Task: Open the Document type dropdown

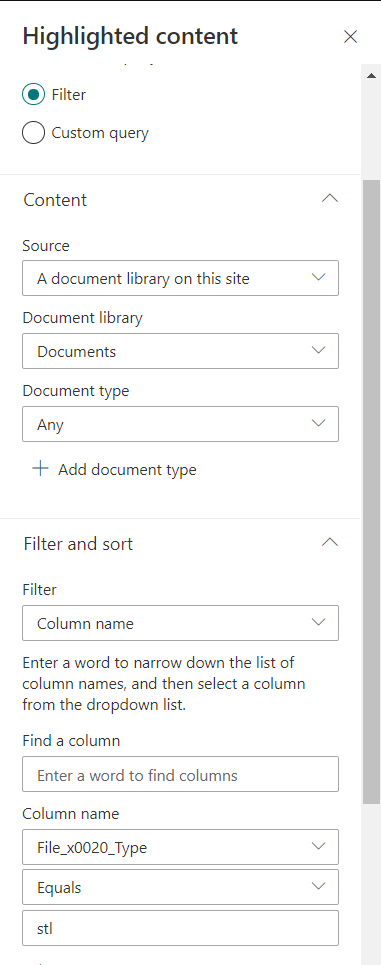Action: [180, 424]
